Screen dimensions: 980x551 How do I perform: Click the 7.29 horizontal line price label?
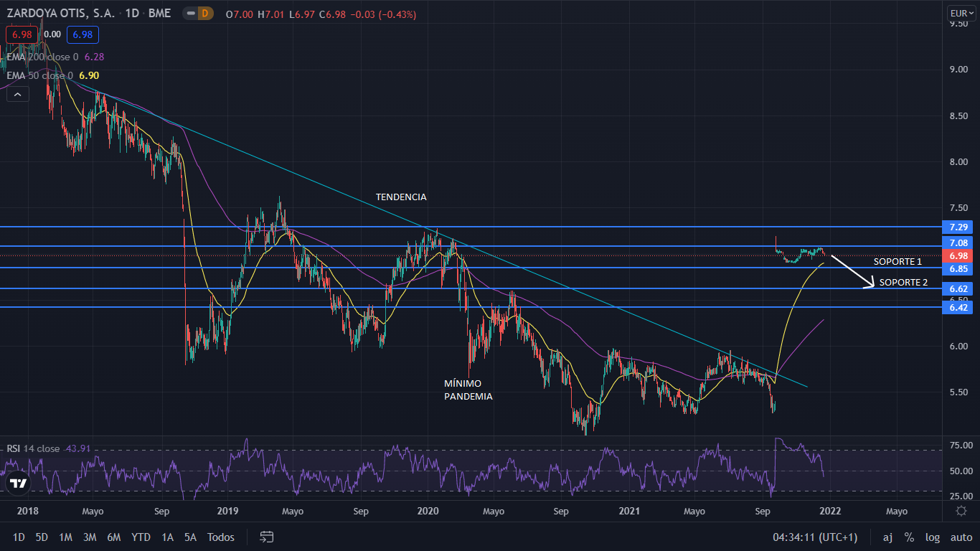point(958,227)
